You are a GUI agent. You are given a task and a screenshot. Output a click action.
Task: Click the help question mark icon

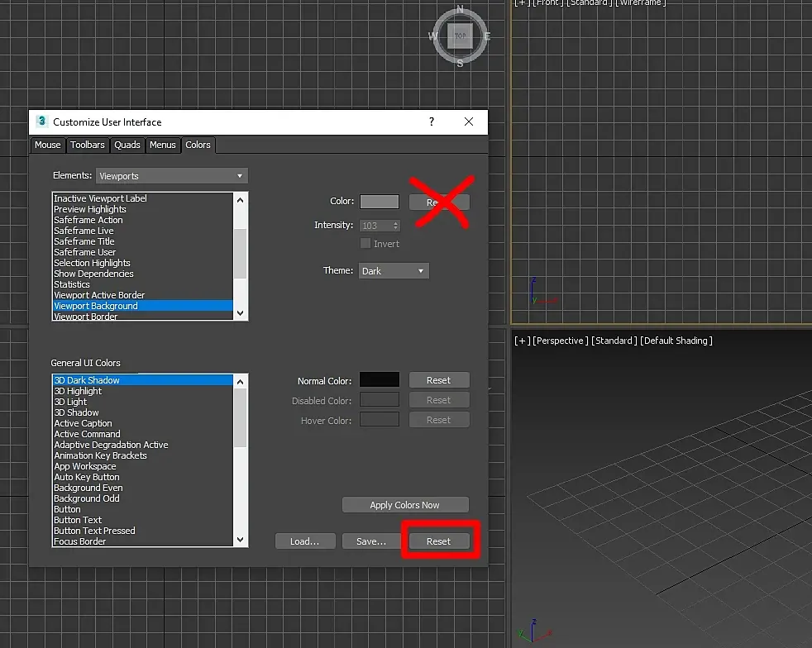[x=432, y=121]
